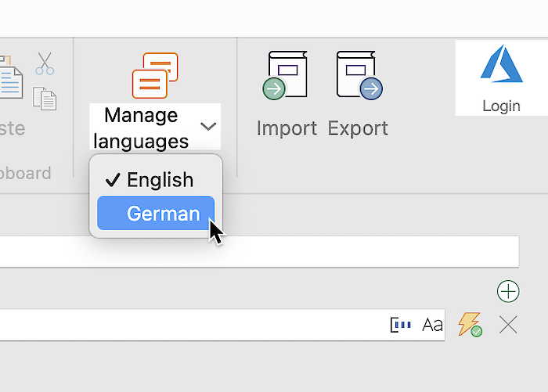Click the orange Manage languages icon

(x=155, y=75)
